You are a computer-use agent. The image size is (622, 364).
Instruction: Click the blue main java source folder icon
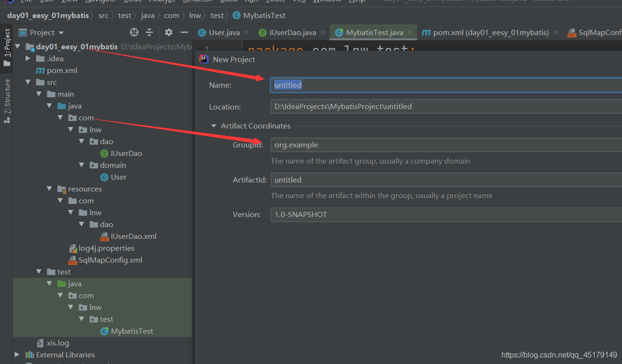(x=62, y=106)
